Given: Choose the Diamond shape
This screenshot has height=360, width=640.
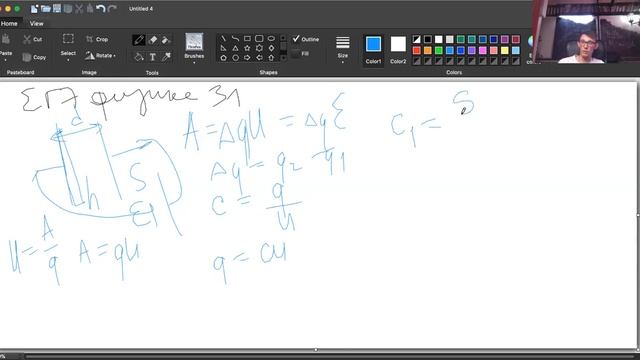Looking at the screenshot, I should coord(271,48).
